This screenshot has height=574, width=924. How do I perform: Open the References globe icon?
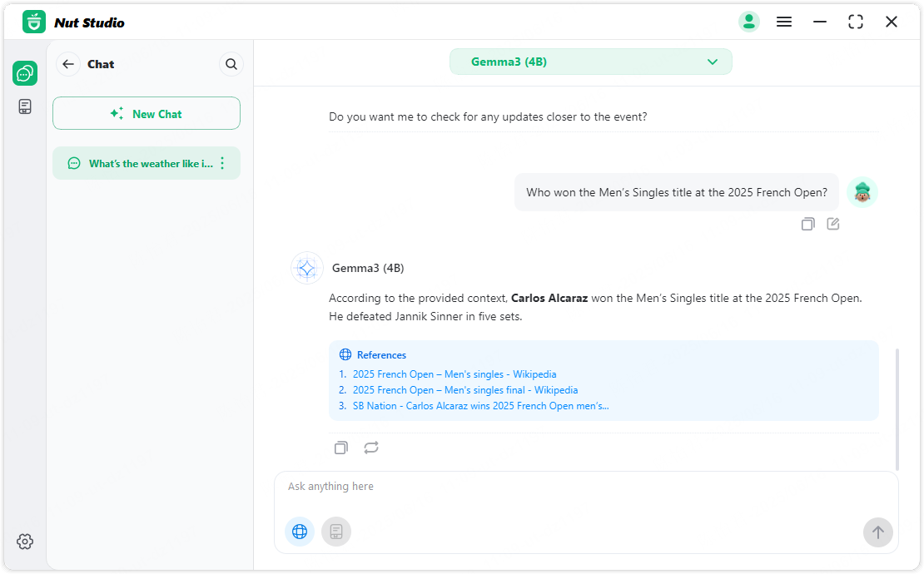pyautogui.click(x=345, y=354)
